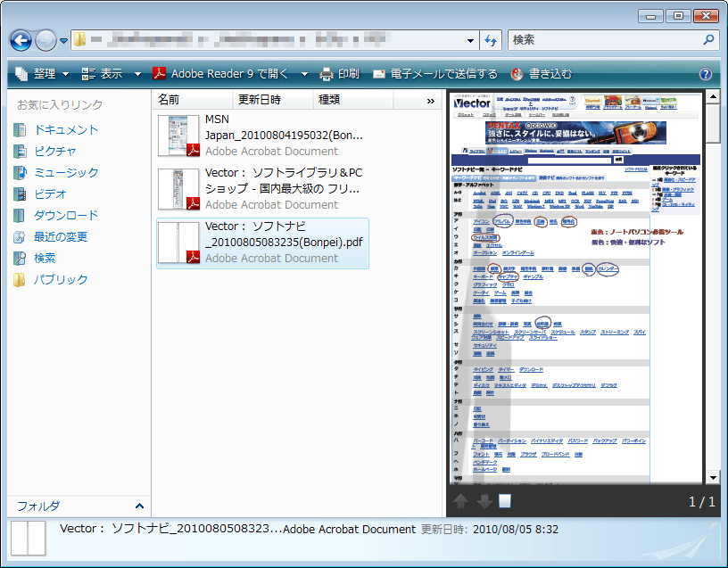The image size is (728, 568).
Task: Sort by 名前 column header
Action: [x=192, y=99]
